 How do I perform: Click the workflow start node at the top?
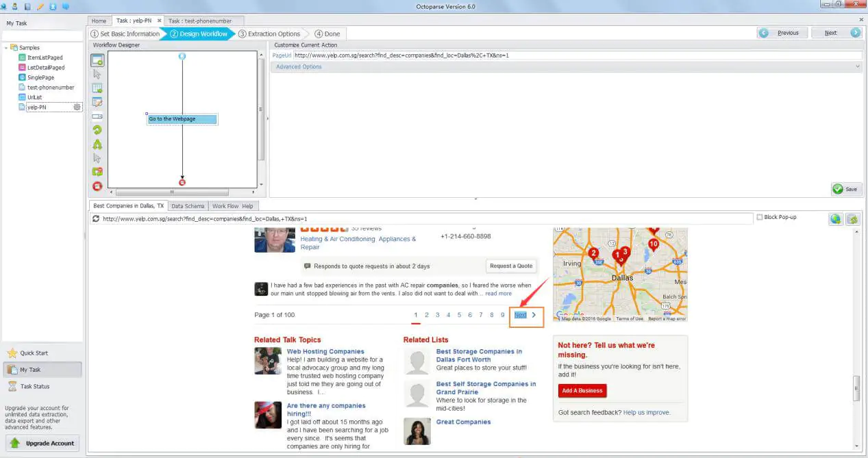[x=182, y=56]
